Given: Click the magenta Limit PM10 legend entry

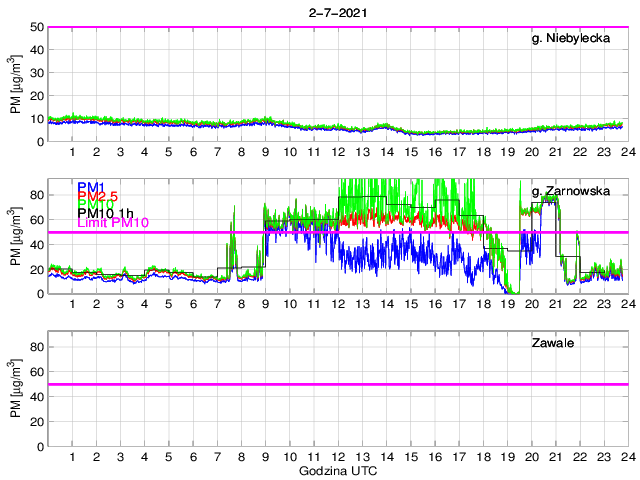Looking at the screenshot, I should [x=113, y=223].
